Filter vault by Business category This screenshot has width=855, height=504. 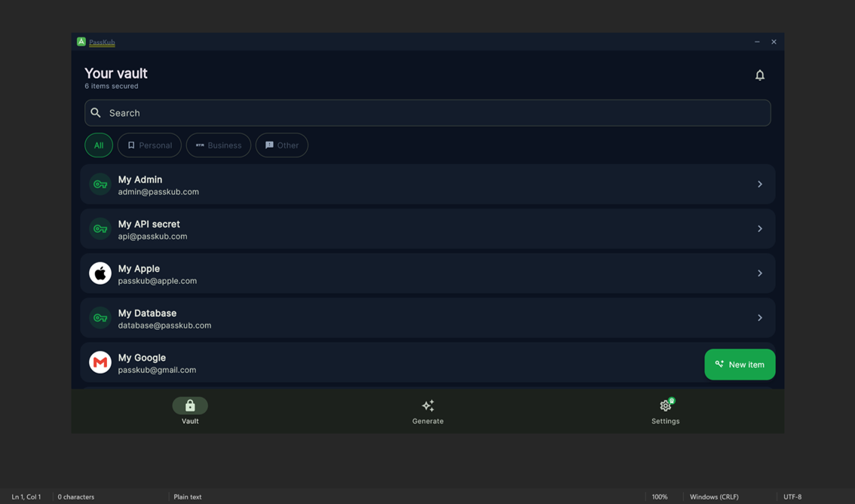219,145
